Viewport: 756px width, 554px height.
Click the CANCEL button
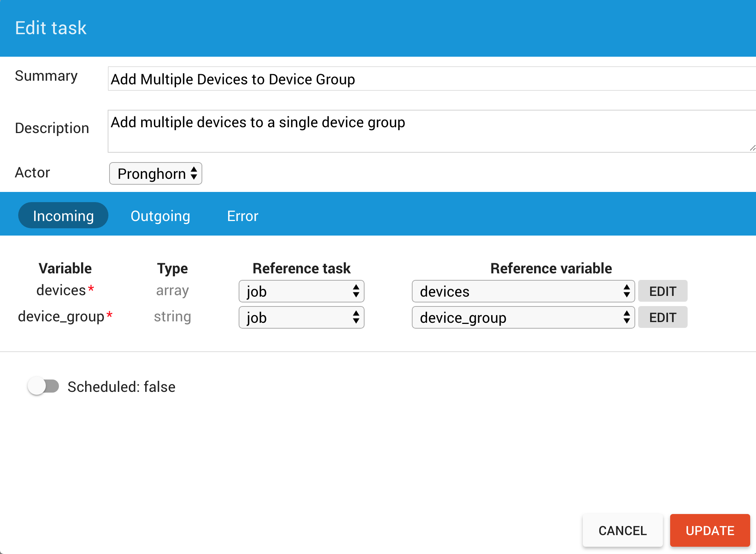(x=622, y=530)
